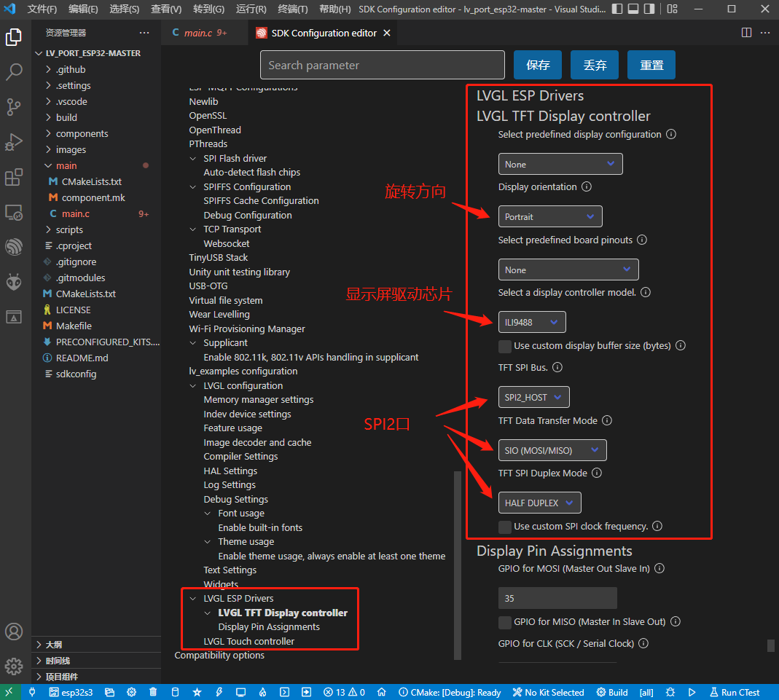This screenshot has height=700, width=779.
Task: Click the CMake debug bug icon
Action: [x=670, y=692]
